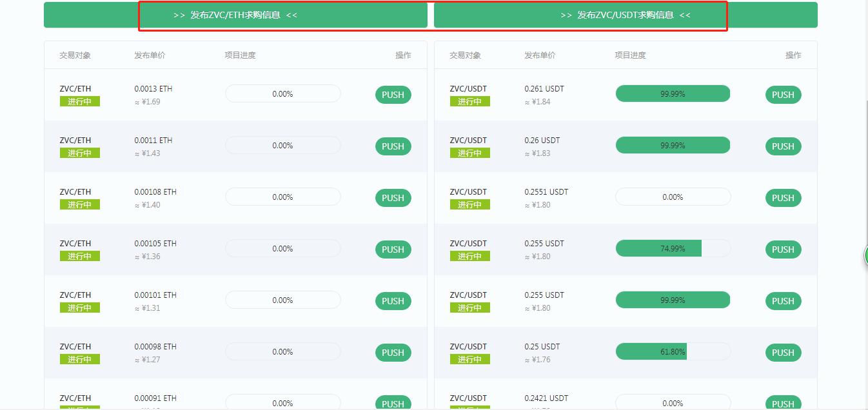This screenshot has height=410, width=868.
Task: Click PUSH for 0.0013 ETH order
Action: pyautogui.click(x=393, y=95)
